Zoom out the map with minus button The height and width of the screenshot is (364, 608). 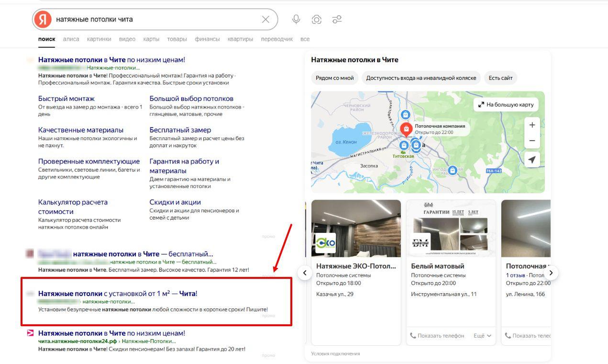(x=532, y=141)
